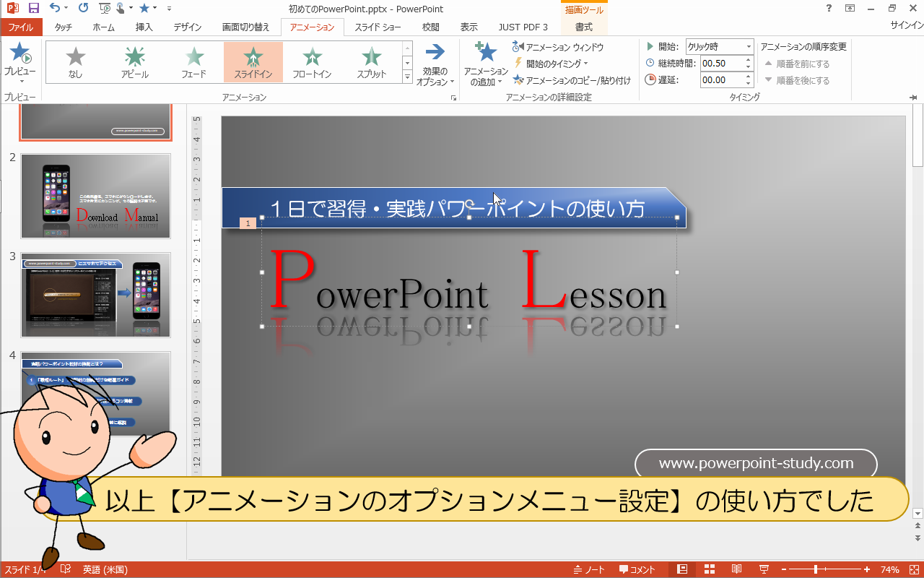Open the JUST PDF 3 tab

tap(523, 27)
